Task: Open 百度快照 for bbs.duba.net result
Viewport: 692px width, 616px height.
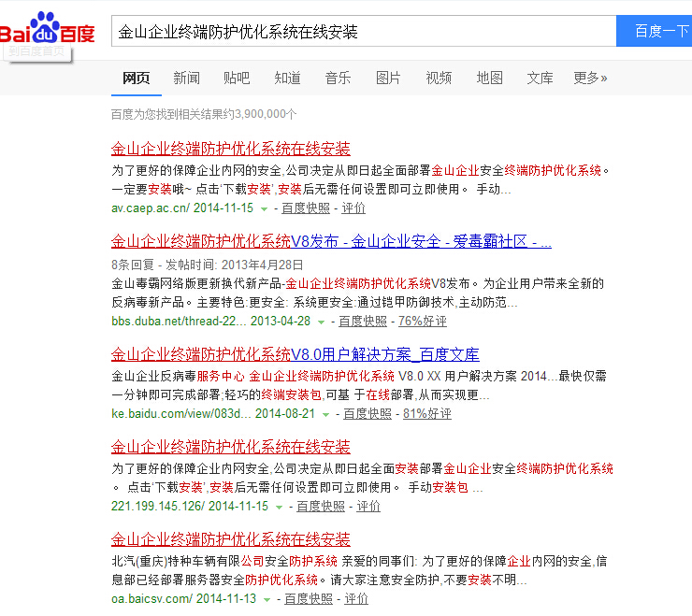Action: pos(363,322)
